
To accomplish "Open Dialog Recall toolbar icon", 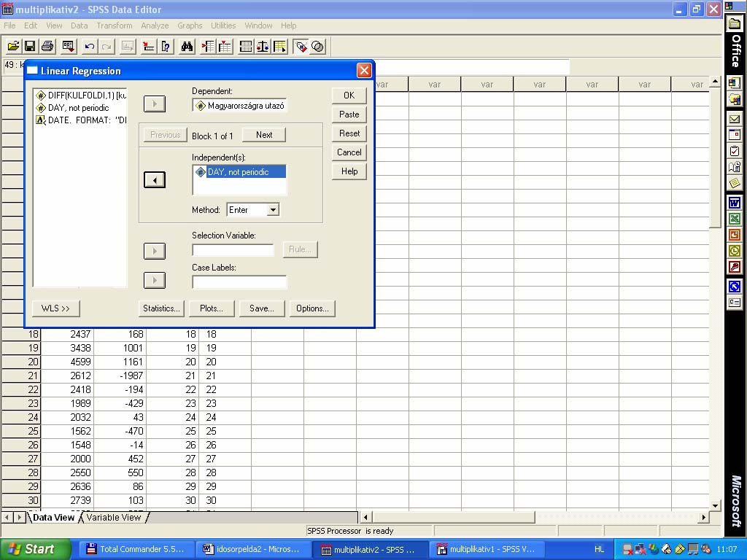I will coord(68,46).
